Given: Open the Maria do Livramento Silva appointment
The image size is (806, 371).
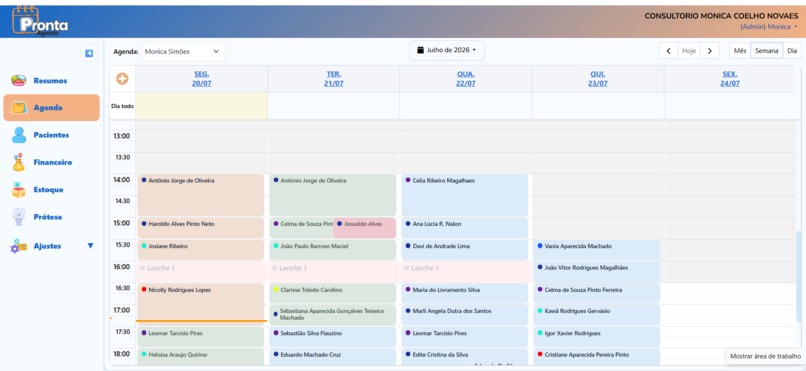Looking at the screenshot, I should point(465,293).
